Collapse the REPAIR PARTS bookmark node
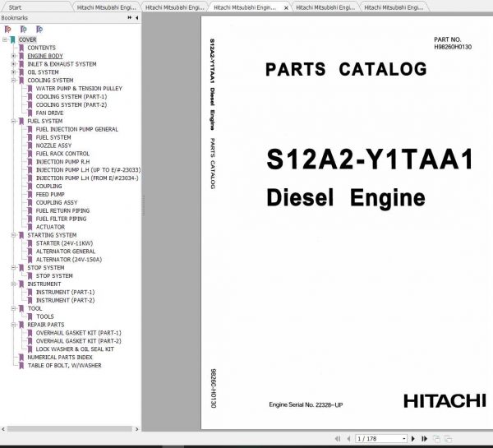493x448 pixels. [13, 325]
